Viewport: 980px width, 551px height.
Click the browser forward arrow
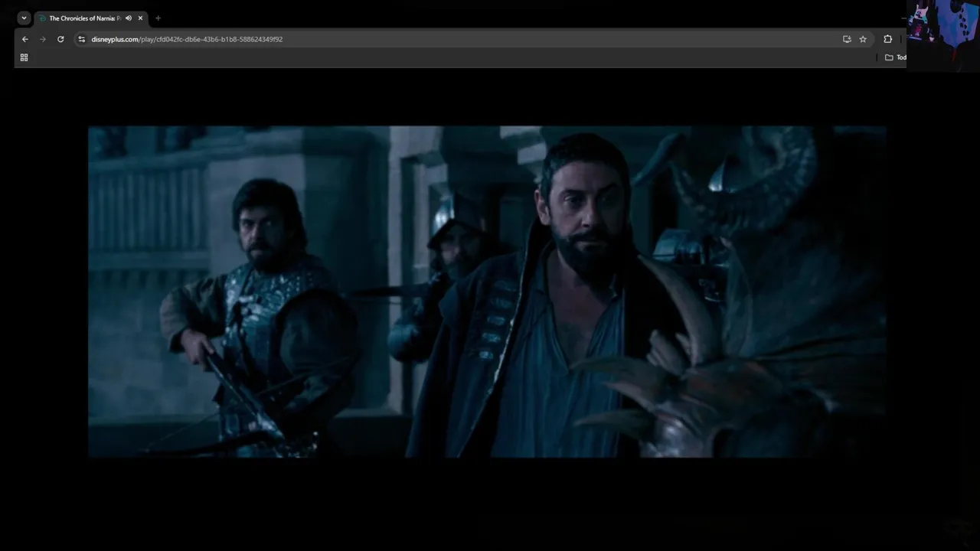[x=43, y=39]
